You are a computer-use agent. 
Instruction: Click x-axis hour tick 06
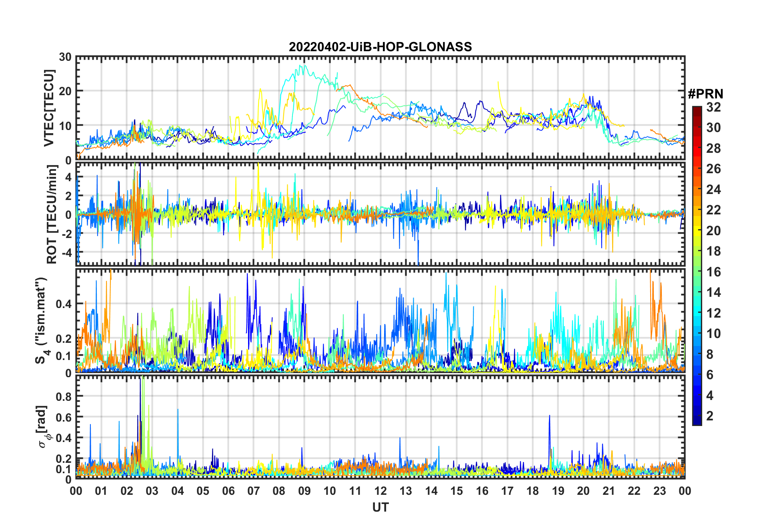(228, 491)
